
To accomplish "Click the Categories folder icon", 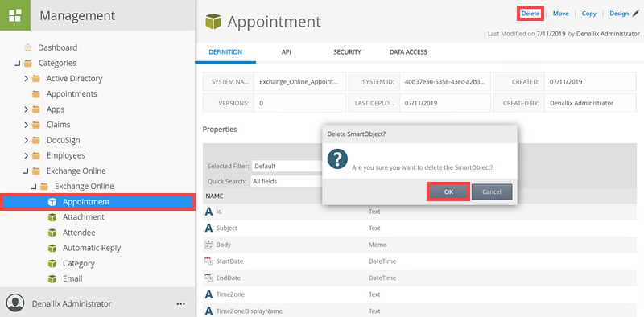I will tap(28, 64).
